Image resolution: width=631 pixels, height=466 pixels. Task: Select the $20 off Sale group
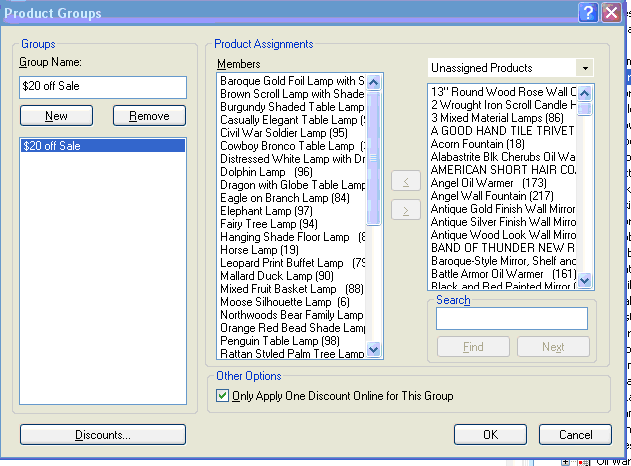pyautogui.click(x=102, y=146)
